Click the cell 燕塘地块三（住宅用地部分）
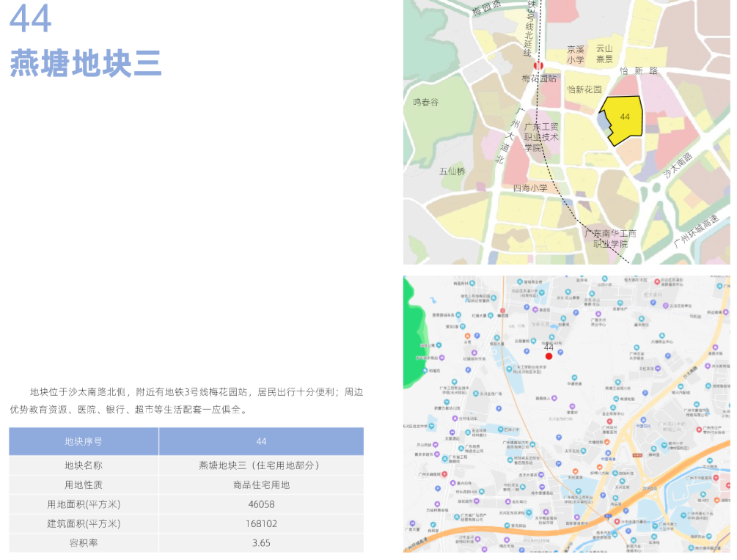Screen dimensions: 737x560 click(x=261, y=465)
